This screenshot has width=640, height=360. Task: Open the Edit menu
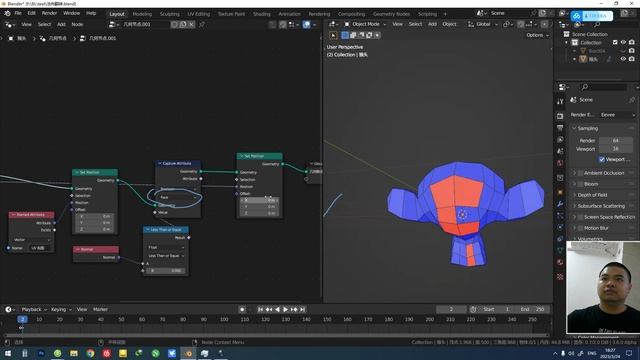31,13
